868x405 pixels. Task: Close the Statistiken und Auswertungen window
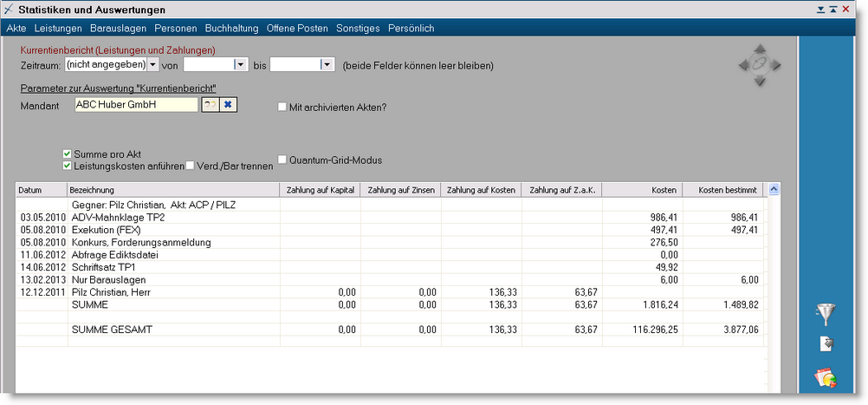pos(845,10)
